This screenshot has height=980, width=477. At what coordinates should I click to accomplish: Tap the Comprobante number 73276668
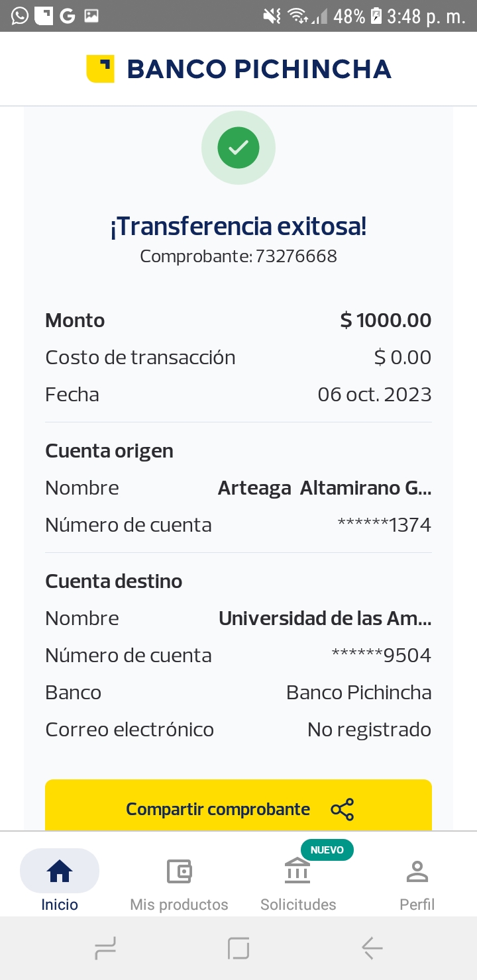click(296, 256)
